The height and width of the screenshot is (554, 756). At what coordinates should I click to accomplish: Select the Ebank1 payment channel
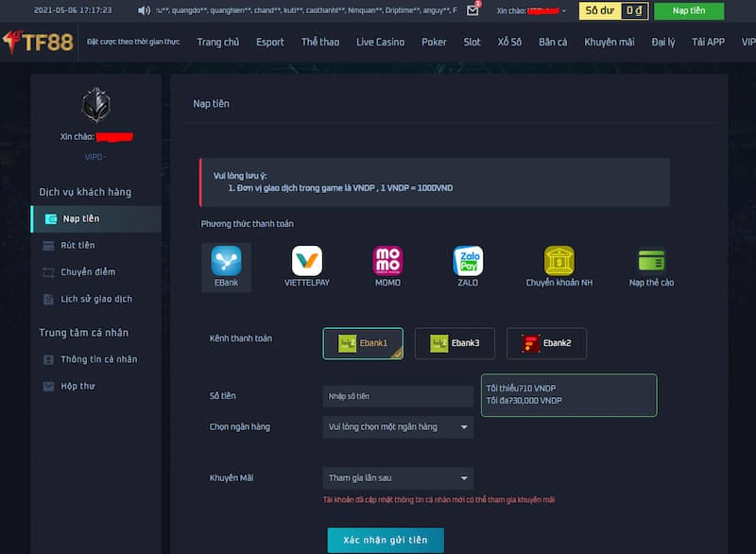pyautogui.click(x=363, y=343)
